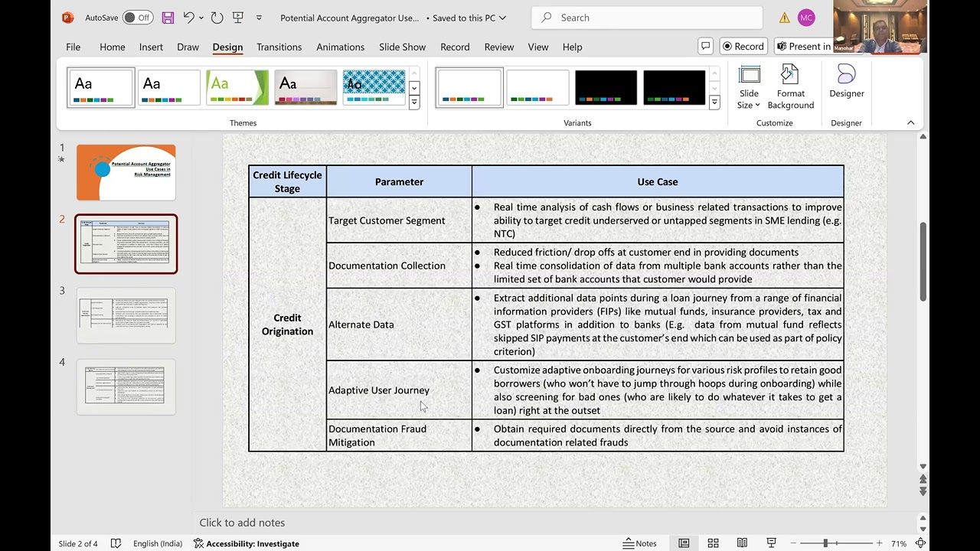The image size is (980, 551).
Task: Open the Transitions tab
Action: tap(279, 47)
